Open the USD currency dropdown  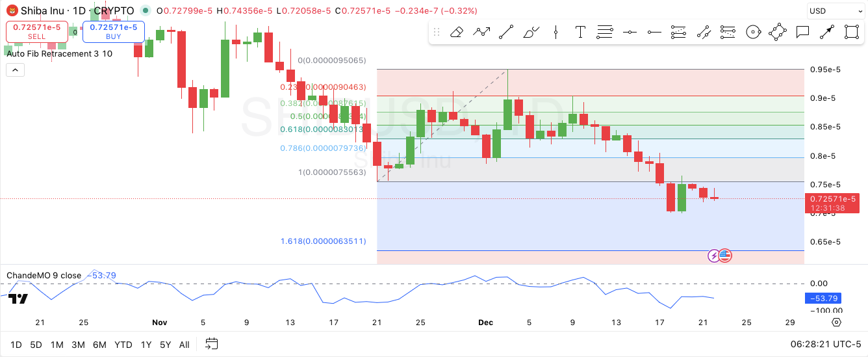click(x=835, y=11)
